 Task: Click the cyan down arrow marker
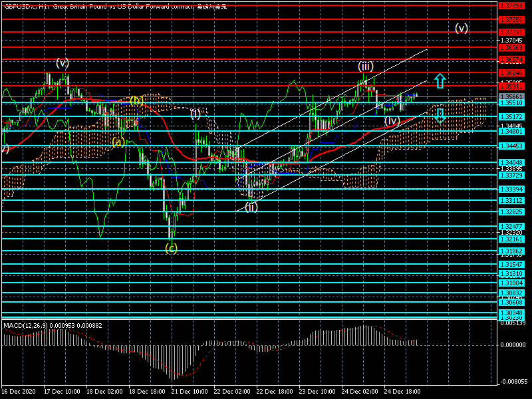point(440,116)
